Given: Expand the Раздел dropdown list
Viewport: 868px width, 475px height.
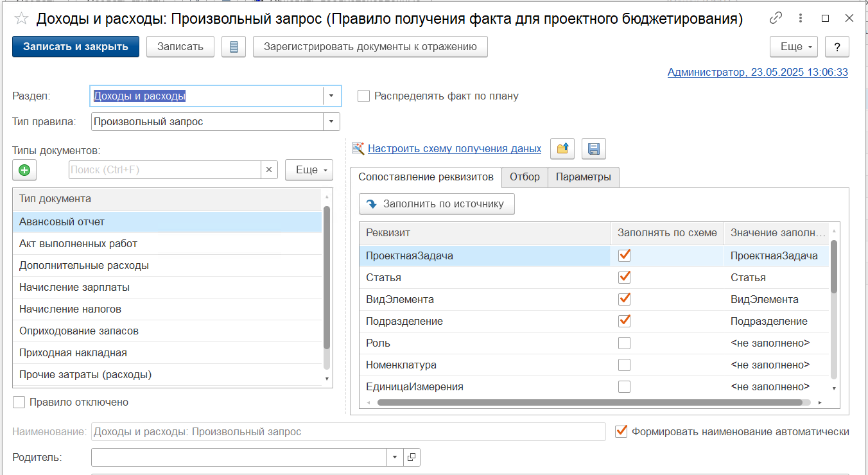Looking at the screenshot, I should click(x=331, y=96).
